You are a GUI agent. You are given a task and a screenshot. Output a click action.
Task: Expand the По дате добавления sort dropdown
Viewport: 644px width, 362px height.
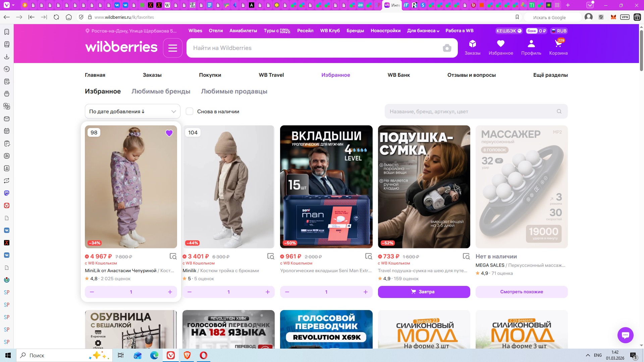[x=132, y=112]
